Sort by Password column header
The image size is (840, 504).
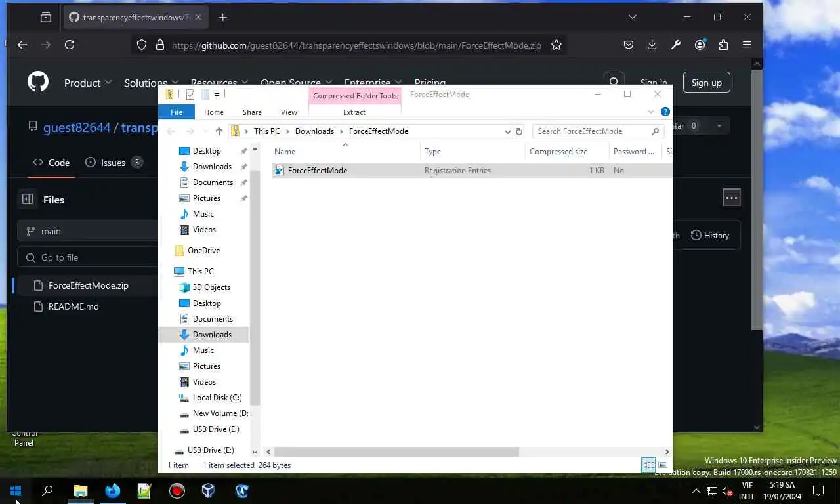point(635,152)
